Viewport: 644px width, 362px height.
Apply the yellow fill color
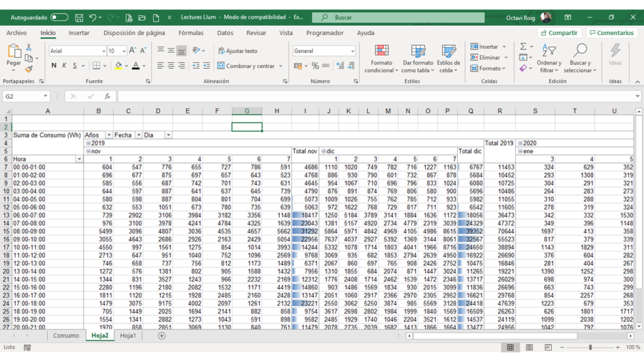(118, 65)
